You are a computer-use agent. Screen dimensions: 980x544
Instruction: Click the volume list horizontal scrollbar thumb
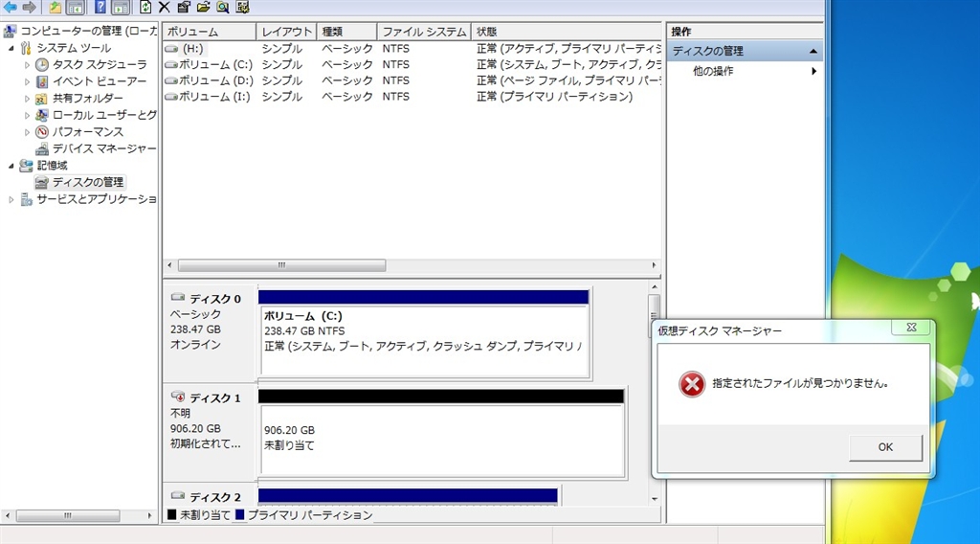point(282,265)
